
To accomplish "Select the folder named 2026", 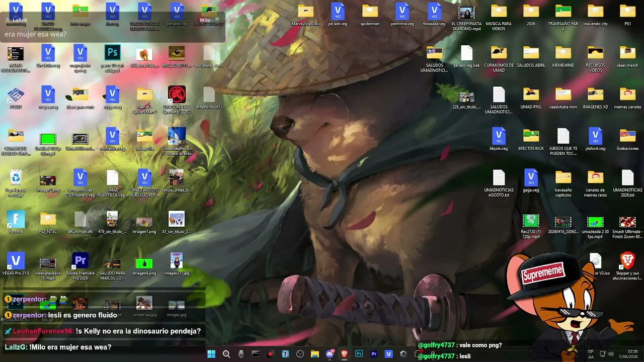I will (x=531, y=14).
